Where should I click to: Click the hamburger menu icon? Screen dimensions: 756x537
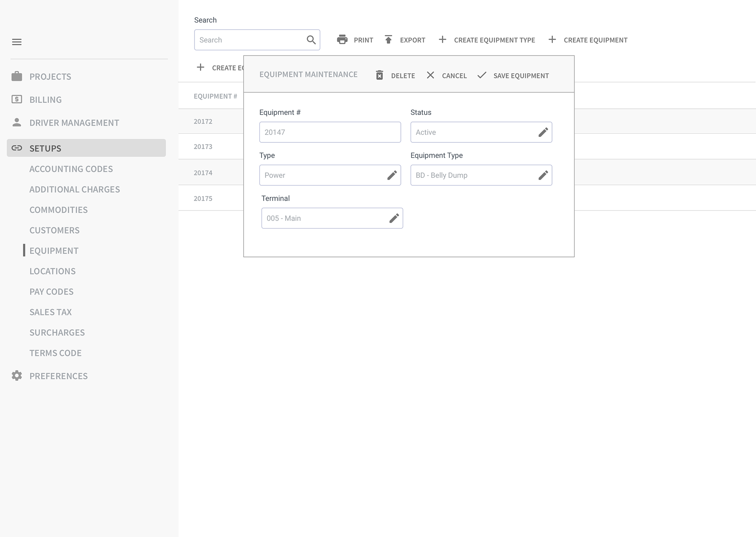pyautogui.click(x=17, y=42)
